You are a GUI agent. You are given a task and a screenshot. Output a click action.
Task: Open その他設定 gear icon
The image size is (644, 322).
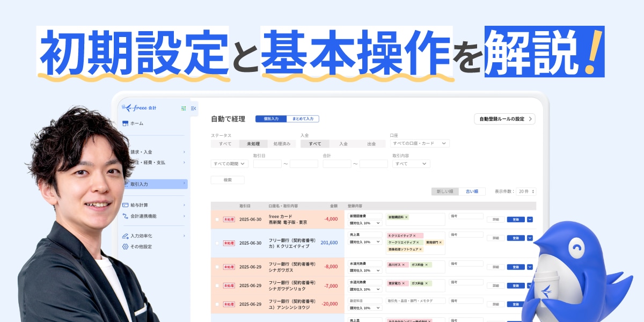(x=125, y=246)
